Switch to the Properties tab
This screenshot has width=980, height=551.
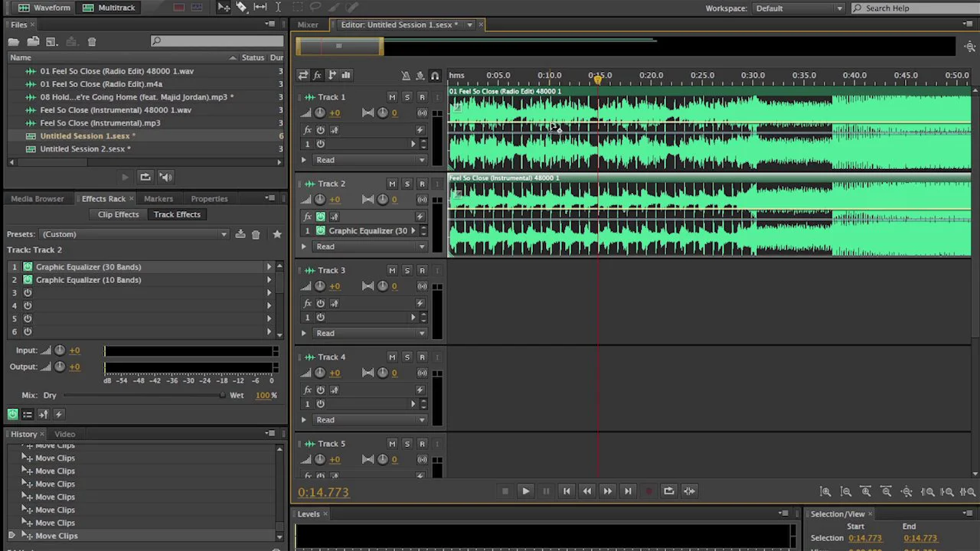click(209, 199)
